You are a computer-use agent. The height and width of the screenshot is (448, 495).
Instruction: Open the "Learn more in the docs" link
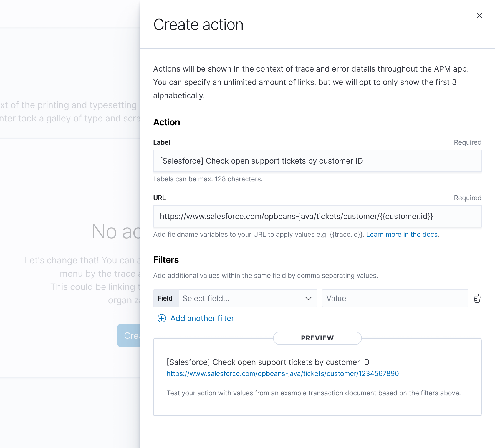(x=402, y=234)
